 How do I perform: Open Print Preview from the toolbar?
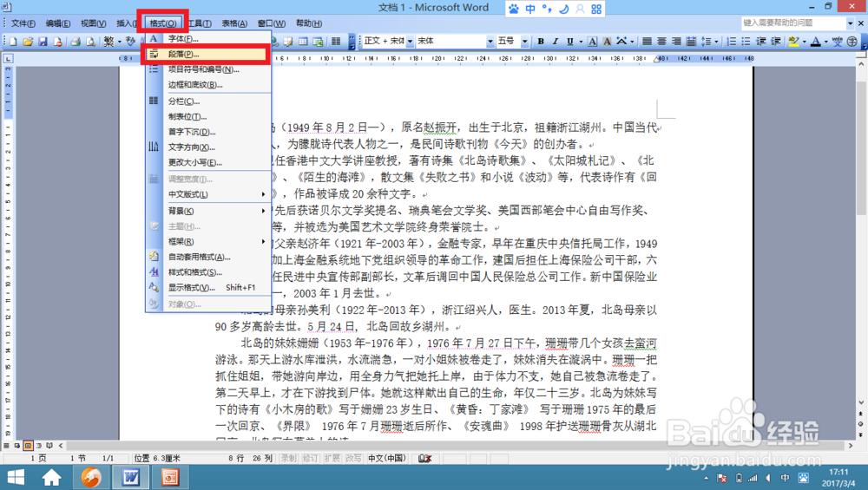[x=90, y=42]
